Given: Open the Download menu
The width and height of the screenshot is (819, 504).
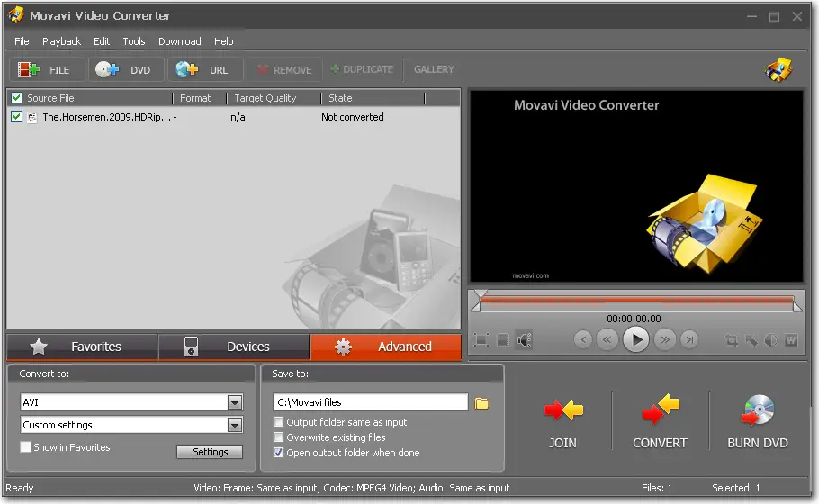Looking at the screenshot, I should coord(180,41).
